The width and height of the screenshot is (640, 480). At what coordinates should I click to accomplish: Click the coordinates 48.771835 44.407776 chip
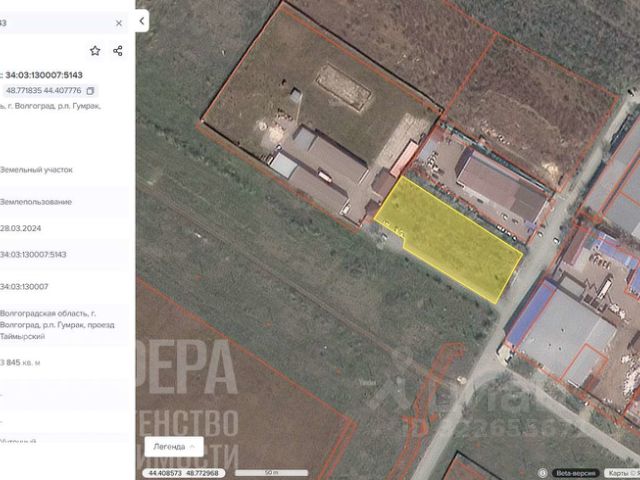(49, 91)
